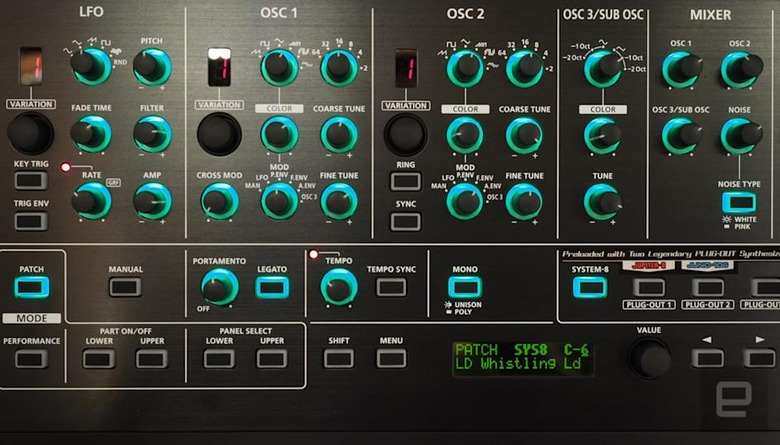This screenshot has width=780, height=445.
Task: Enable Tempo Sync
Action: tap(391, 287)
